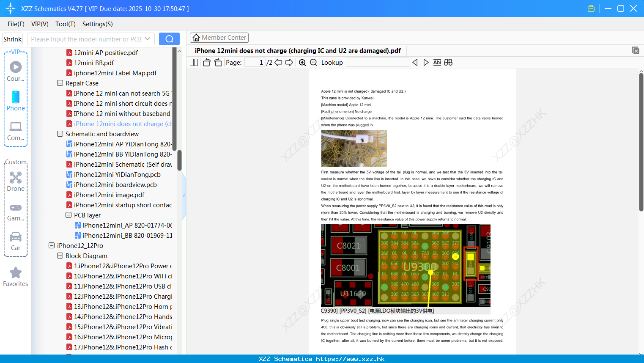The image size is (644, 363).
Task: Open IPhone 12 mini can not search 5G
Action: [x=119, y=93]
